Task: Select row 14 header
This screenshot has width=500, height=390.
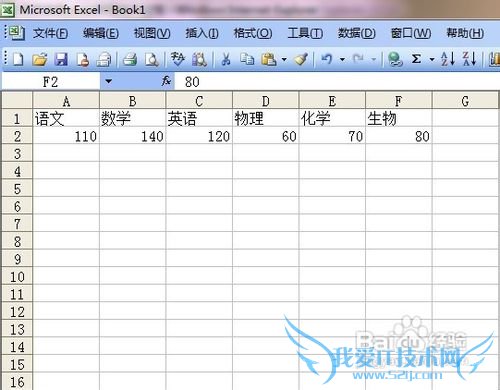Action: (17, 347)
